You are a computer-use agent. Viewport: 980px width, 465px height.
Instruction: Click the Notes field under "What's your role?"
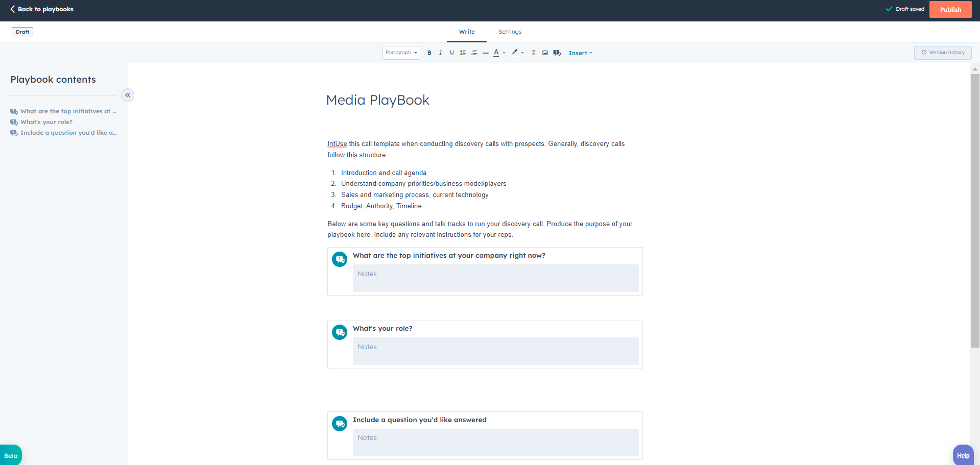point(495,351)
